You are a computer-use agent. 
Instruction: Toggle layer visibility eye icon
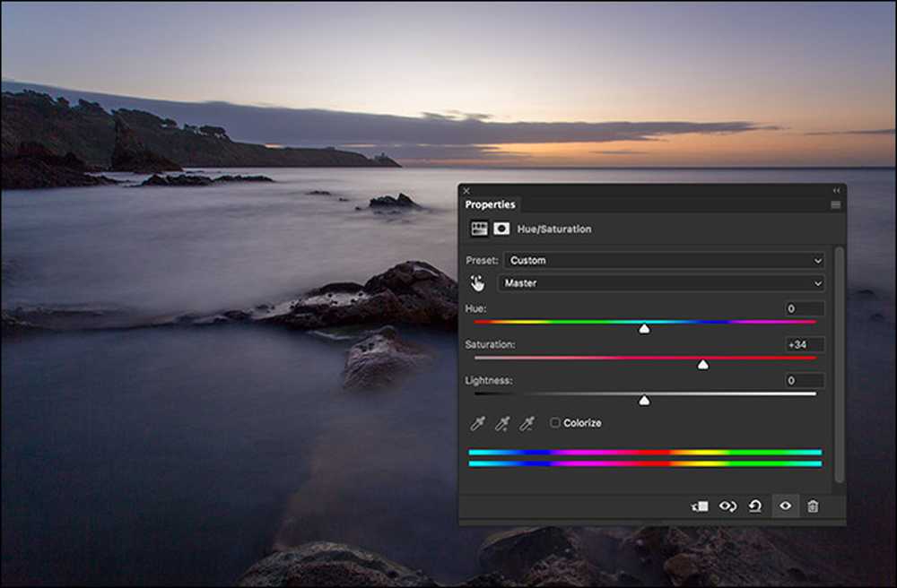(x=786, y=506)
